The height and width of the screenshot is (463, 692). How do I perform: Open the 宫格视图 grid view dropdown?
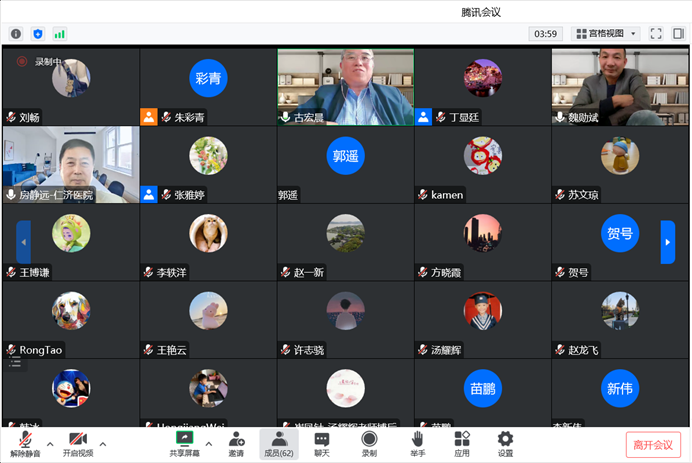pos(606,33)
